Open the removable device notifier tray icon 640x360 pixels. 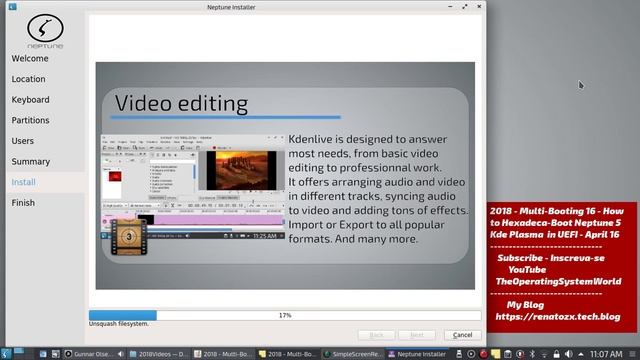[x=459, y=354]
